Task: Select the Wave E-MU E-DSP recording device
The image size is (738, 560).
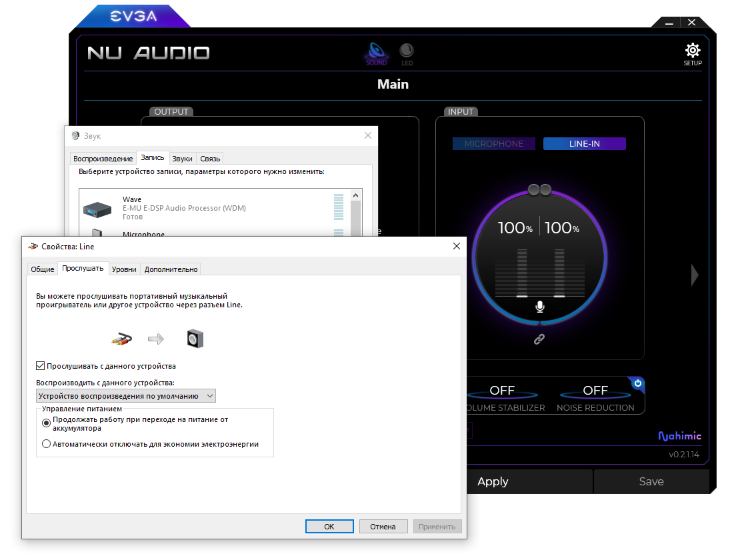Action: 215,208
